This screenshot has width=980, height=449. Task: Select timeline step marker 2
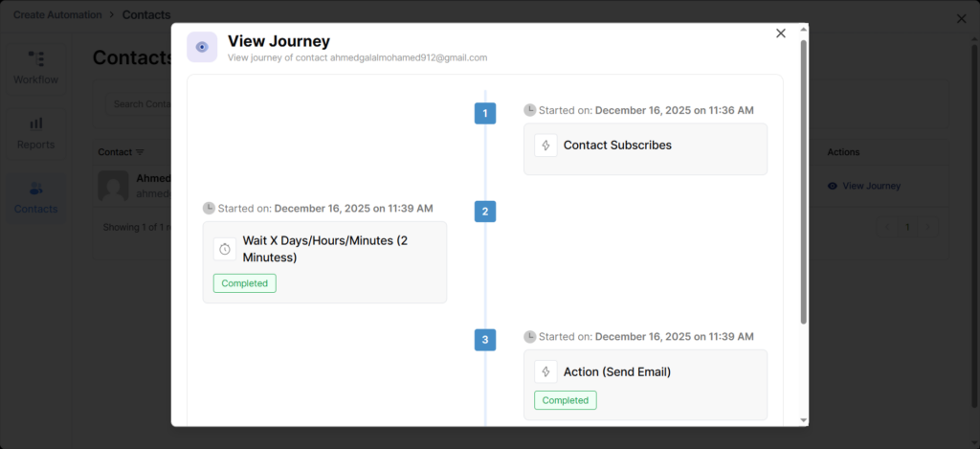(x=485, y=212)
